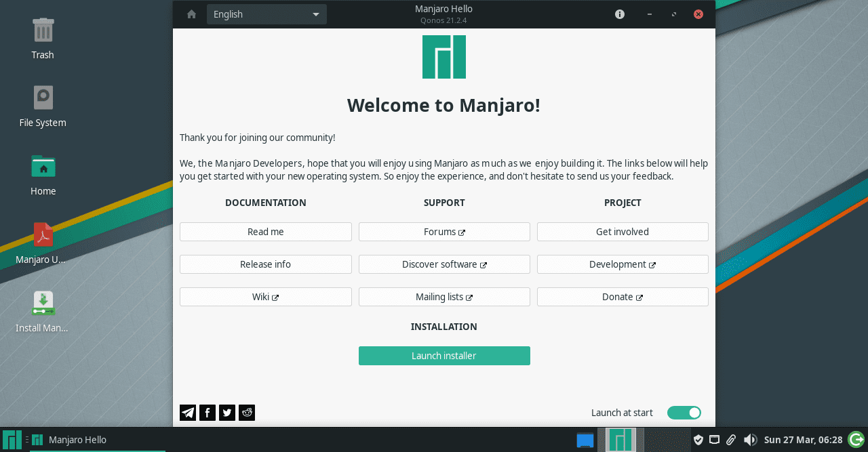
Task: Click the shield security tray icon
Action: (x=698, y=440)
